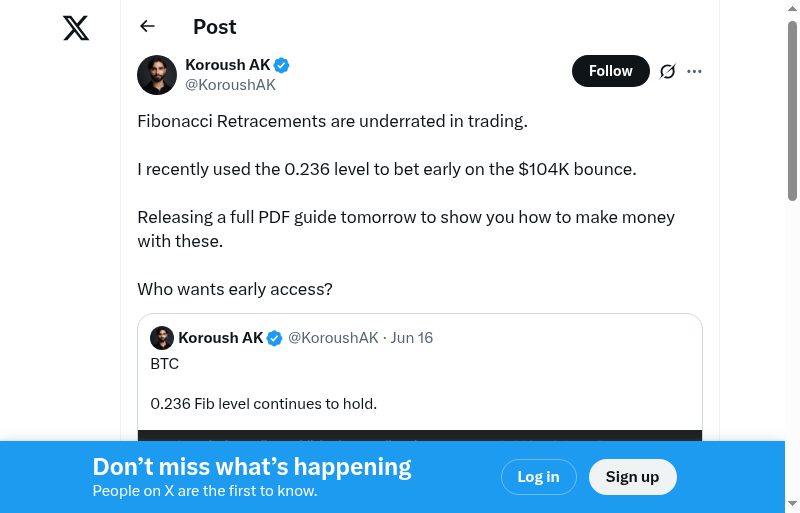Open the three-dot more options menu
Image resolution: width=800 pixels, height=513 pixels.
[x=695, y=71]
